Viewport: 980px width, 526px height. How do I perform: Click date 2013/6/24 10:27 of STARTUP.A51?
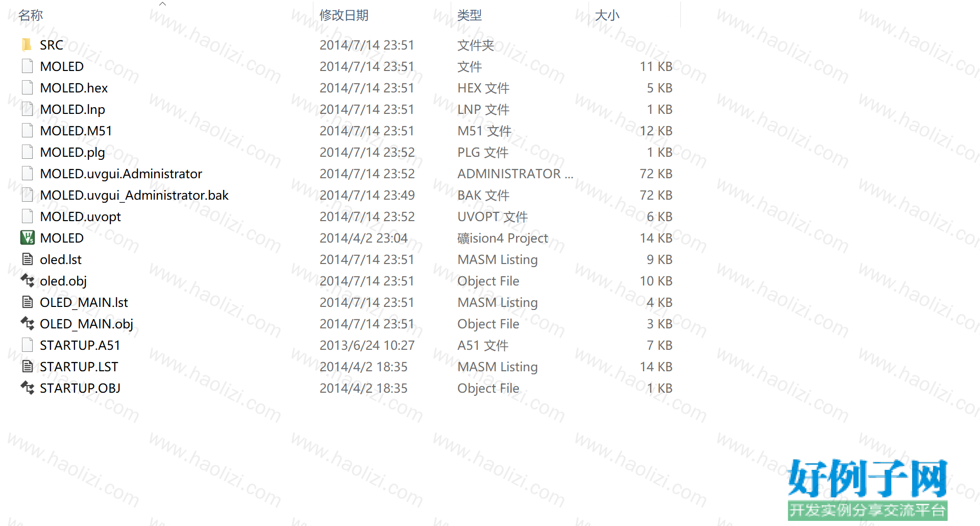click(367, 345)
